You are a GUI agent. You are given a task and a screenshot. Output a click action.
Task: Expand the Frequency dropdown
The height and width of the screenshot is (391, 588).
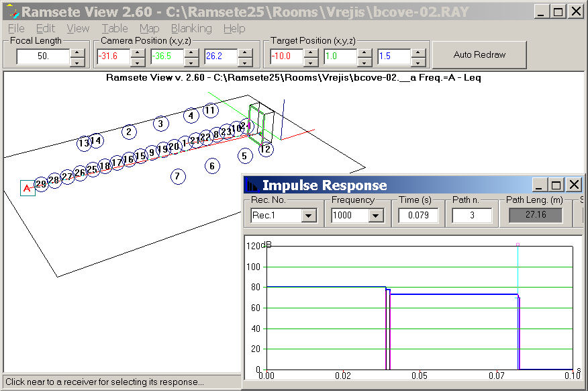[x=375, y=216]
